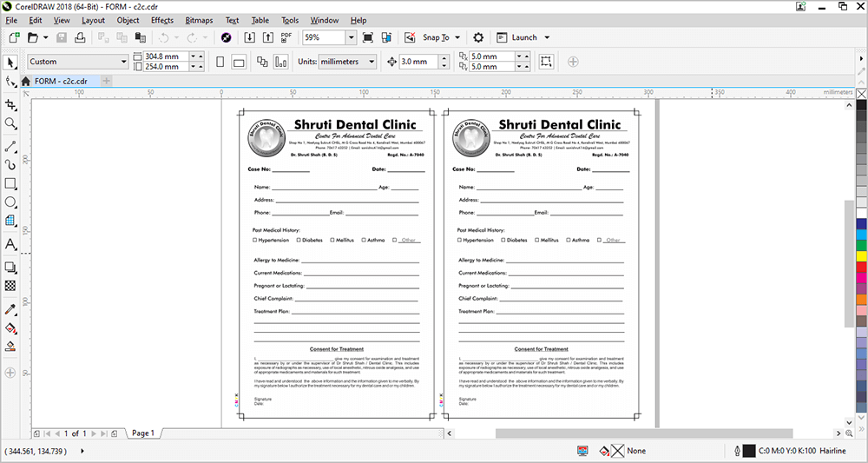Expand status bar coordinates arrow
868x463 pixels.
82,451
